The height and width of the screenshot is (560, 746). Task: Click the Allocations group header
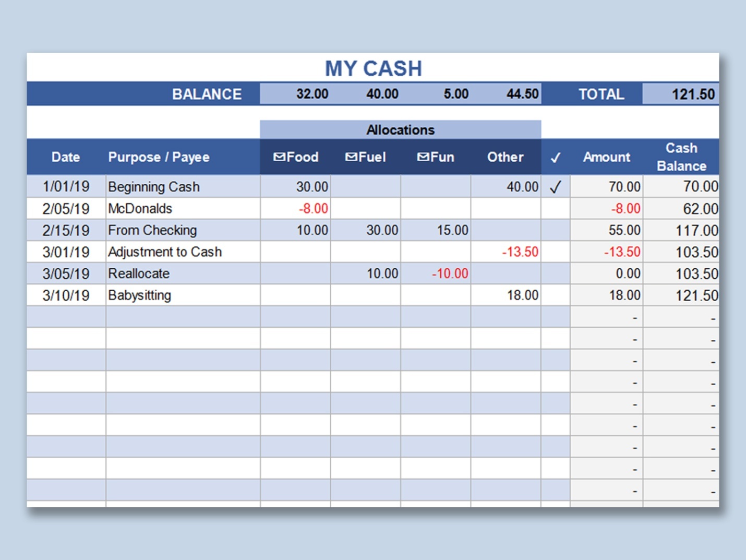400,130
